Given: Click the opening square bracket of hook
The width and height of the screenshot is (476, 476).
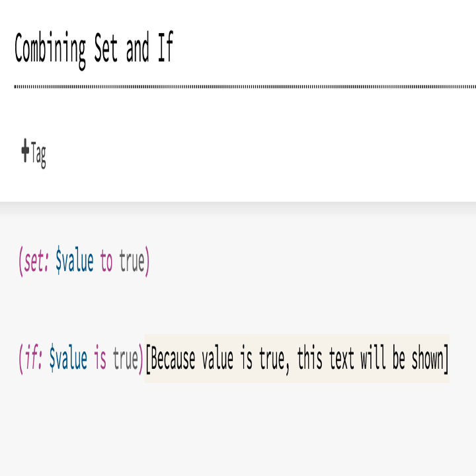Looking at the screenshot, I should tap(147, 359).
